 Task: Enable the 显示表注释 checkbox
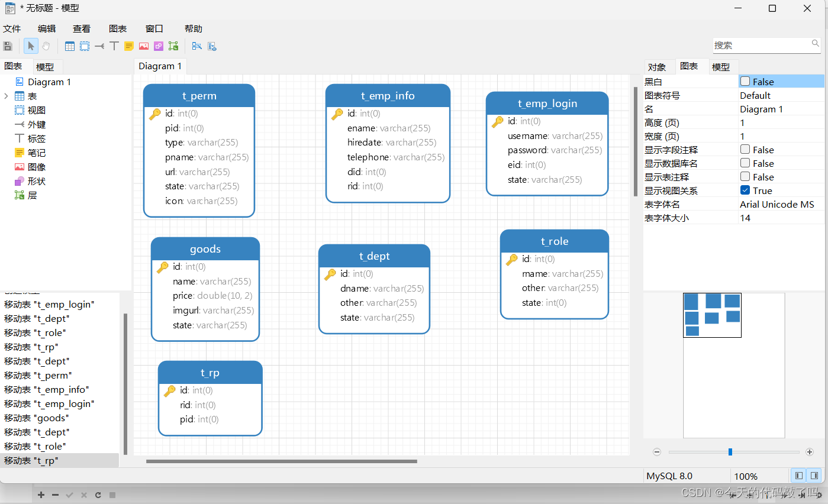(745, 177)
